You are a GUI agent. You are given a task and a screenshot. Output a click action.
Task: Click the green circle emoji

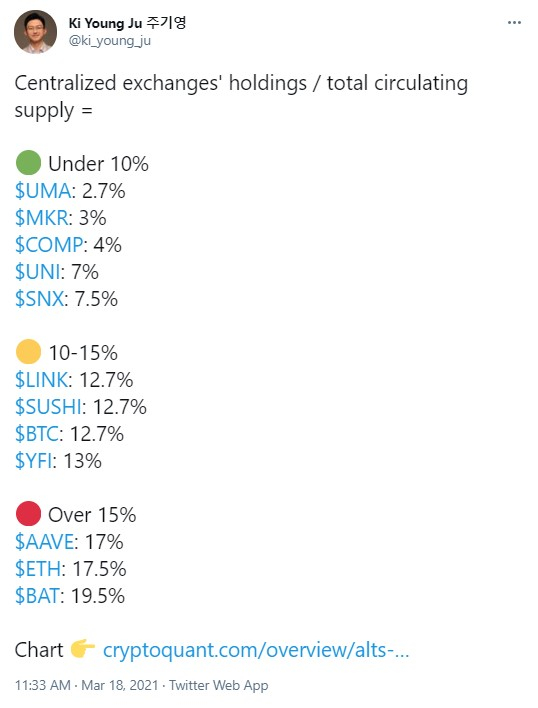[28, 163]
